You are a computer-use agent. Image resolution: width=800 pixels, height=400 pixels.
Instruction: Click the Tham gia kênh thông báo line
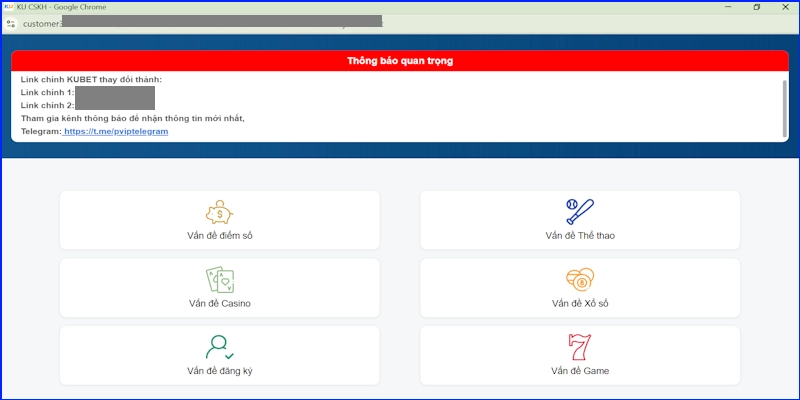(133, 118)
